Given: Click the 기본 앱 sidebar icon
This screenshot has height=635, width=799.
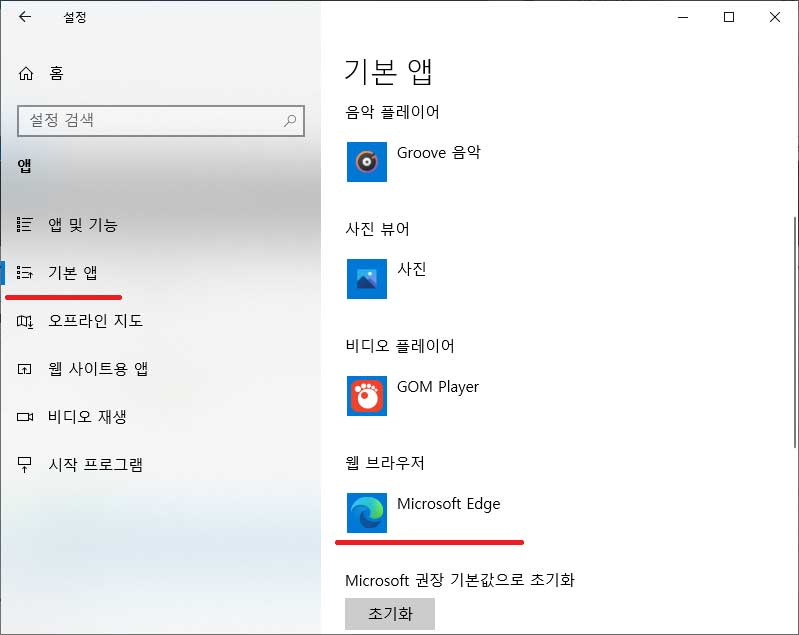Looking at the screenshot, I should (x=24, y=273).
